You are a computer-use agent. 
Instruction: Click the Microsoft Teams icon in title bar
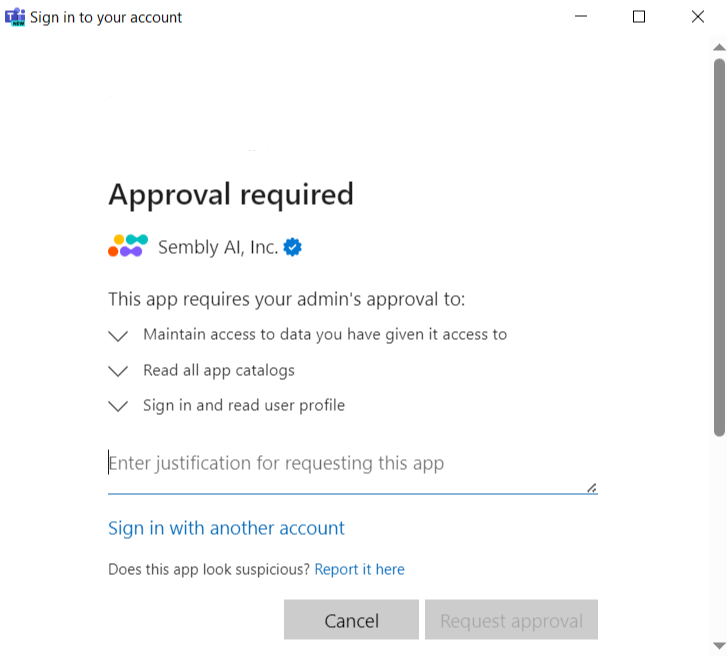point(15,17)
